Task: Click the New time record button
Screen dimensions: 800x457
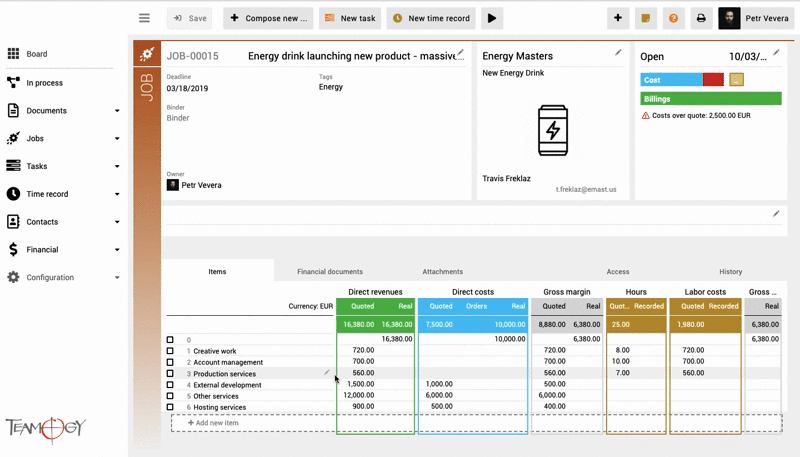Action: point(431,18)
